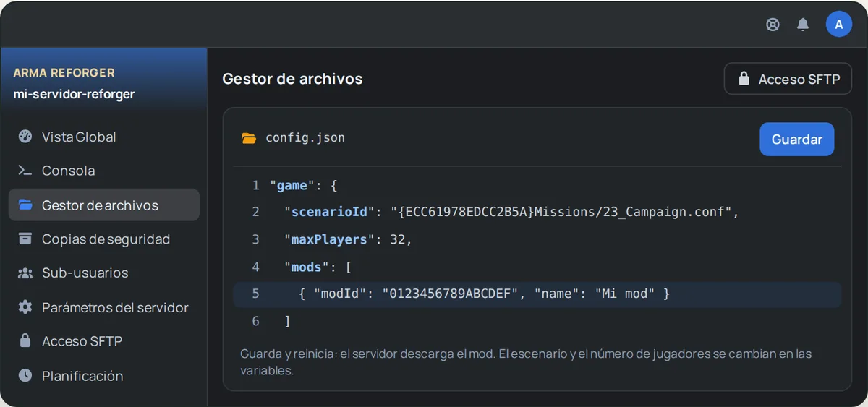This screenshot has width=868, height=407.
Task: Navigate to Sub-usuarios
Action: point(104,273)
